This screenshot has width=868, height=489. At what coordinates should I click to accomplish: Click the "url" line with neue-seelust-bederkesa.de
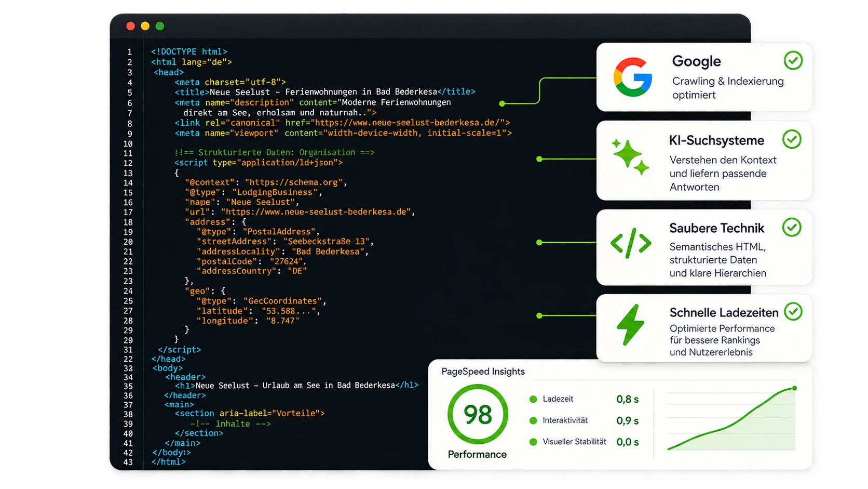tap(300, 212)
